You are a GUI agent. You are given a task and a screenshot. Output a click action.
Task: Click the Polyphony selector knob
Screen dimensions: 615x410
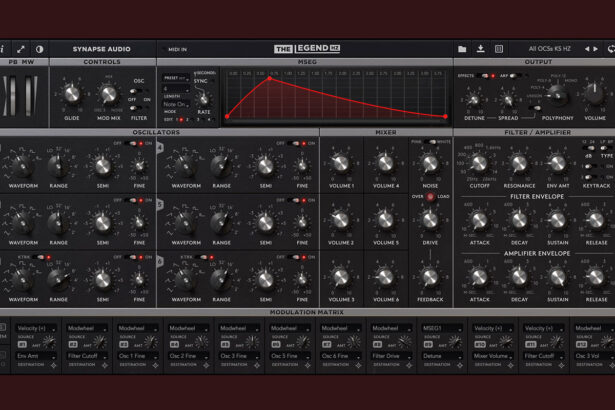tap(558, 95)
